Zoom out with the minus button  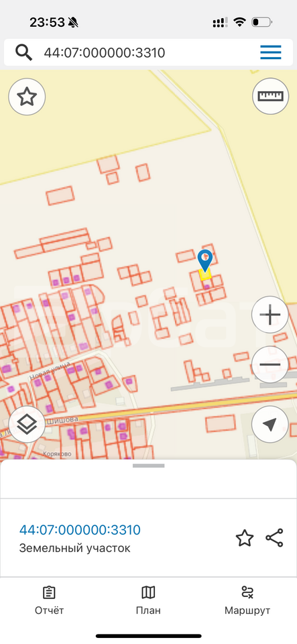pos(270,365)
